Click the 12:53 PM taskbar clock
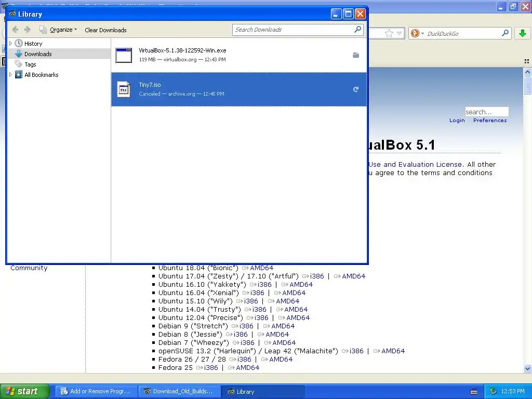The width and height of the screenshot is (532, 399). coord(513,392)
